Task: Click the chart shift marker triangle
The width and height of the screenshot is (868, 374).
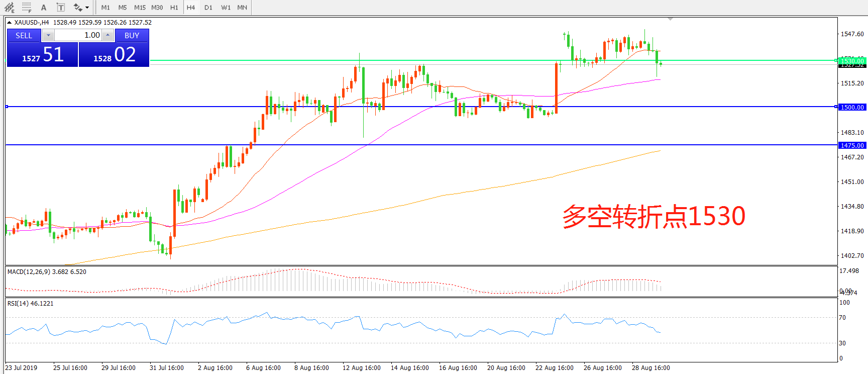Action: pyautogui.click(x=670, y=19)
